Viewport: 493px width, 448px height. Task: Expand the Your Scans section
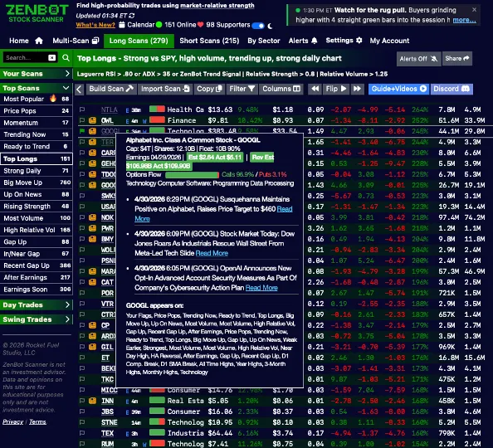tap(37, 74)
